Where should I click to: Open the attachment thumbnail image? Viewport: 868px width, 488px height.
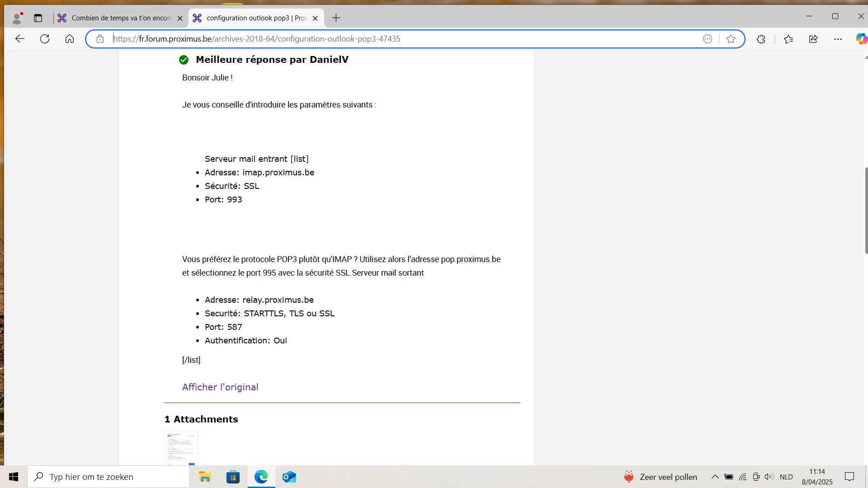[181, 448]
